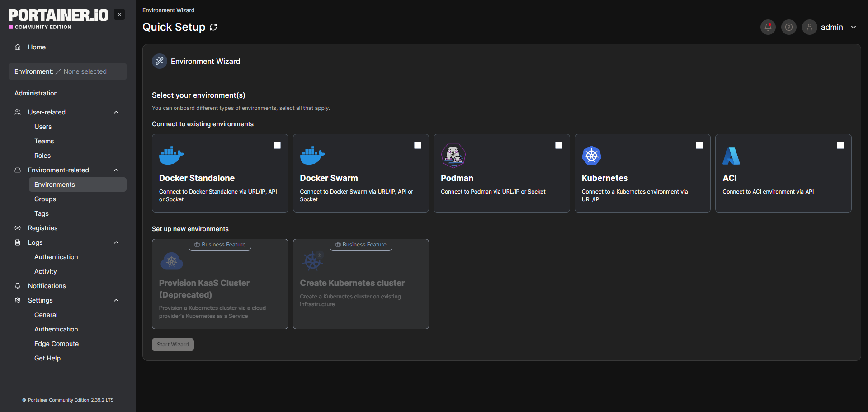
Task: Click the admin user avatar icon
Action: coord(810,27)
